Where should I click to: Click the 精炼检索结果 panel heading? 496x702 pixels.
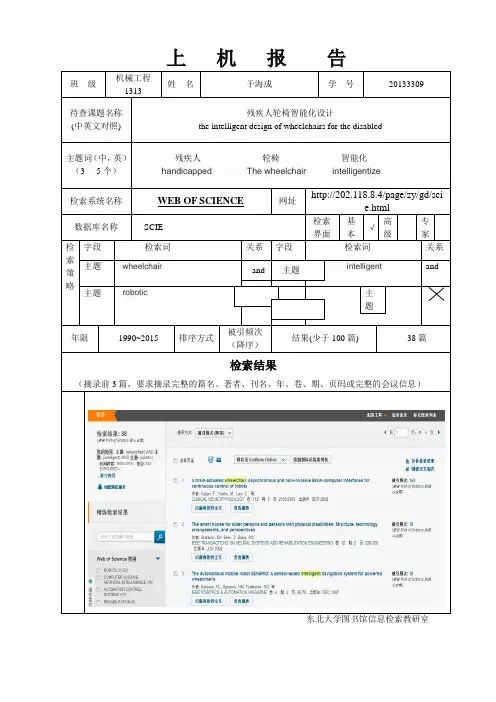[x=112, y=512]
